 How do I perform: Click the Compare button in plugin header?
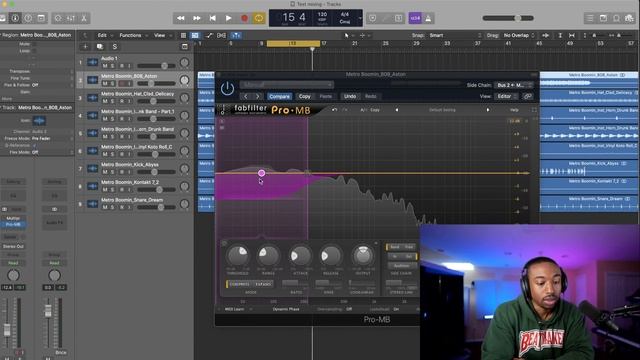point(280,96)
